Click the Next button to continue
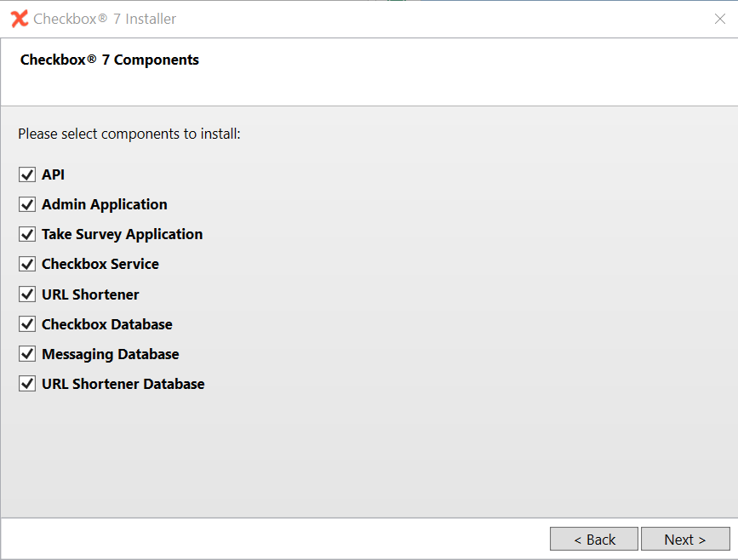738x560 pixels. coord(684,539)
